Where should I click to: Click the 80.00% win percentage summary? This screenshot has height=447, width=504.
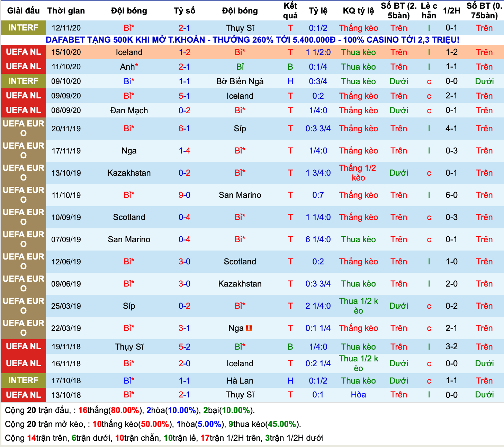(x=125, y=410)
